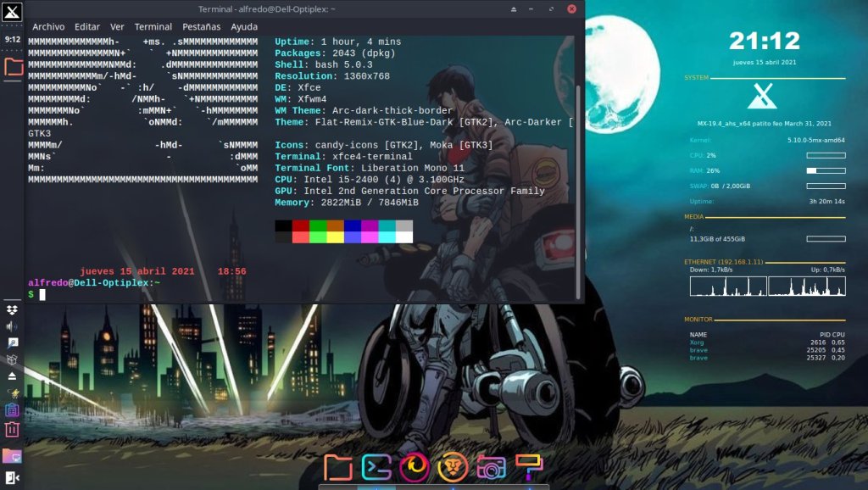Open the file manager folder in dock
The width and height of the screenshot is (868, 490).
point(337,467)
